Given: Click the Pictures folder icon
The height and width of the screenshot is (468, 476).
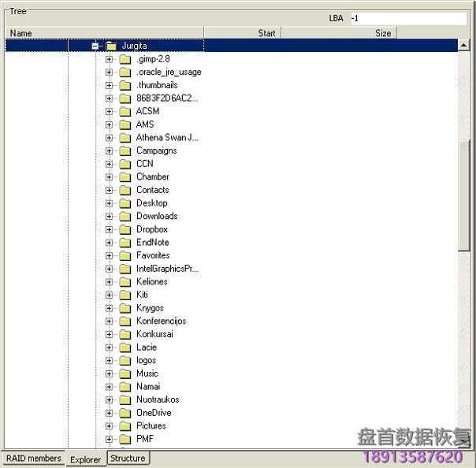Looking at the screenshot, I should point(125,425).
